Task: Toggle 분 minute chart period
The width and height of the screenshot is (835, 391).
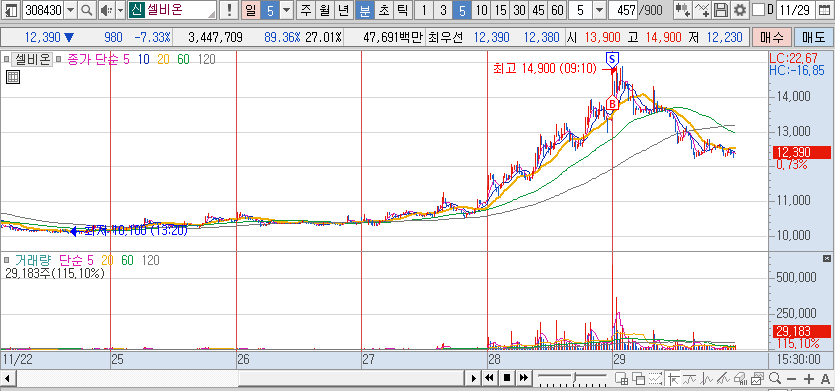Action: [x=365, y=10]
